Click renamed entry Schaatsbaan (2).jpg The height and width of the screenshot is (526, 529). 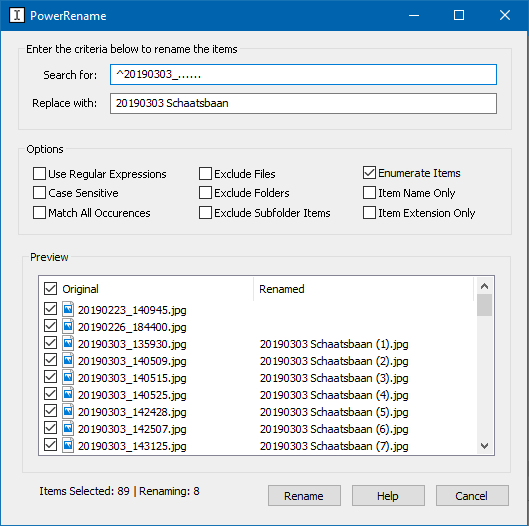(x=334, y=361)
